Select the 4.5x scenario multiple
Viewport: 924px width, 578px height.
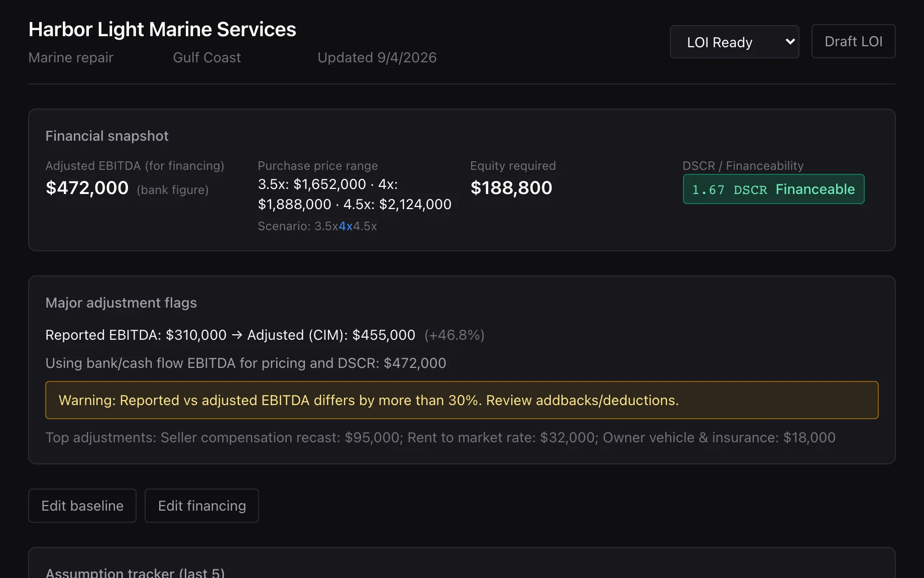tap(365, 226)
